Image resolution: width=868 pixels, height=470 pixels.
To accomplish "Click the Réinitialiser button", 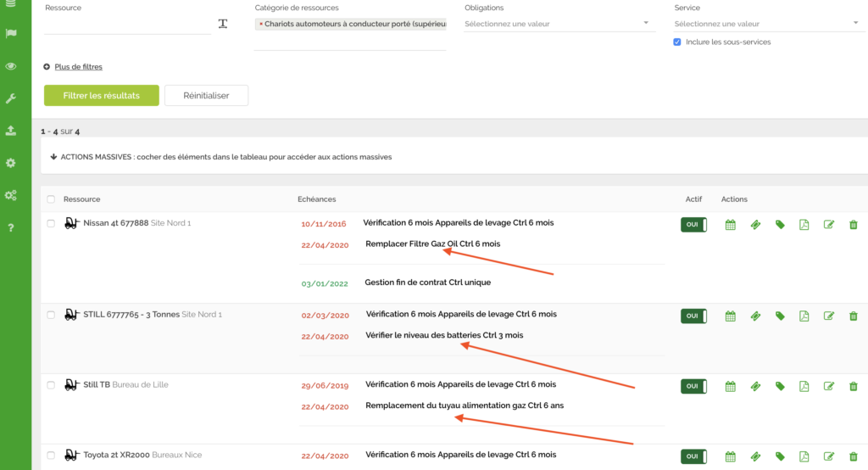I will point(206,96).
